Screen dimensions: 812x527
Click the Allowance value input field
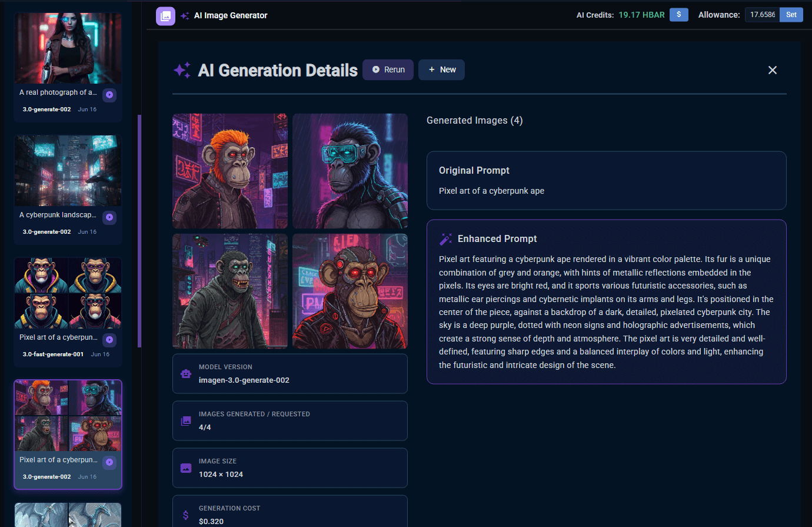[763, 15]
